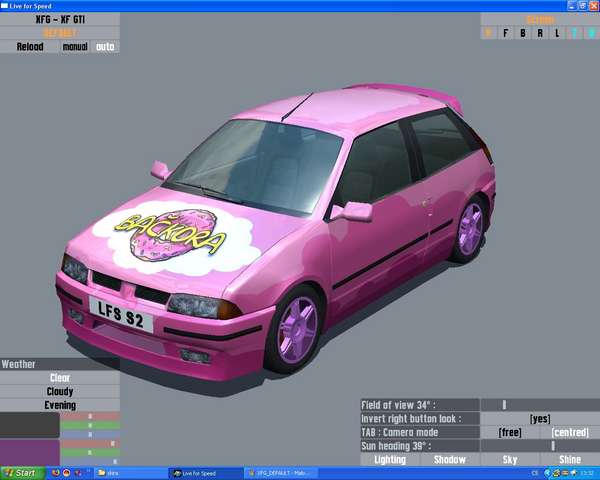The height and width of the screenshot is (480, 600).
Task: Click the Sun heading slider bar
Action: [x=540, y=446]
